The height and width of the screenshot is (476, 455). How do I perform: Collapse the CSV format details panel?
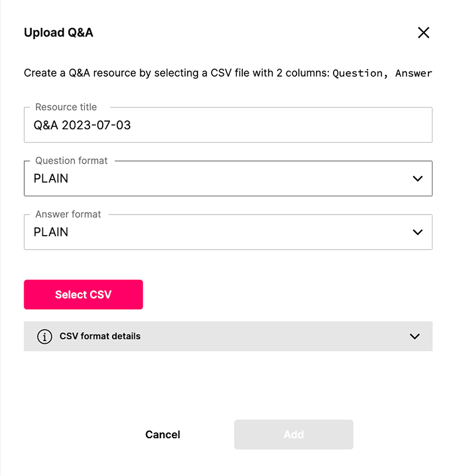click(227, 336)
